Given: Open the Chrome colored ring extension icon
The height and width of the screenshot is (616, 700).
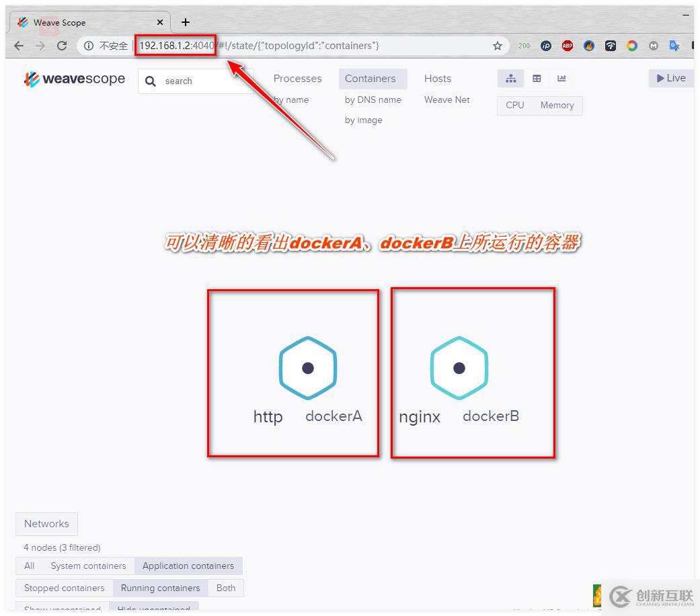Looking at the screenshot, I should pyautogui.click(x=631, y=46).
